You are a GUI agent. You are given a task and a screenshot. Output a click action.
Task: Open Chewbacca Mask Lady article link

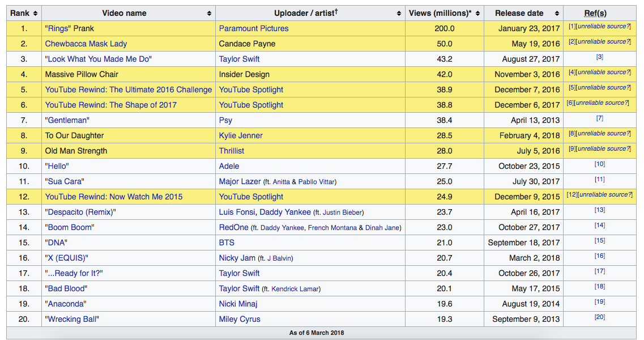click(x=86, y=44)
